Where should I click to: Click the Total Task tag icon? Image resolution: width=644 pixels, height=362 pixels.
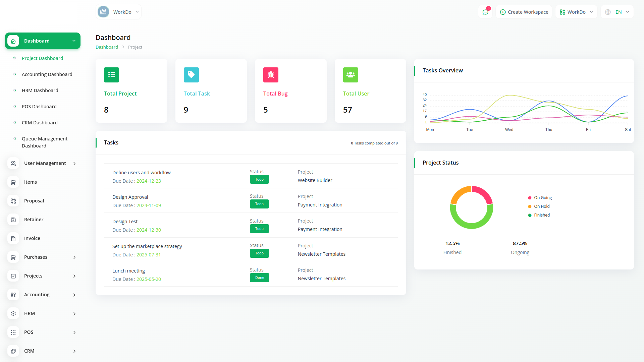pos(191,75)
